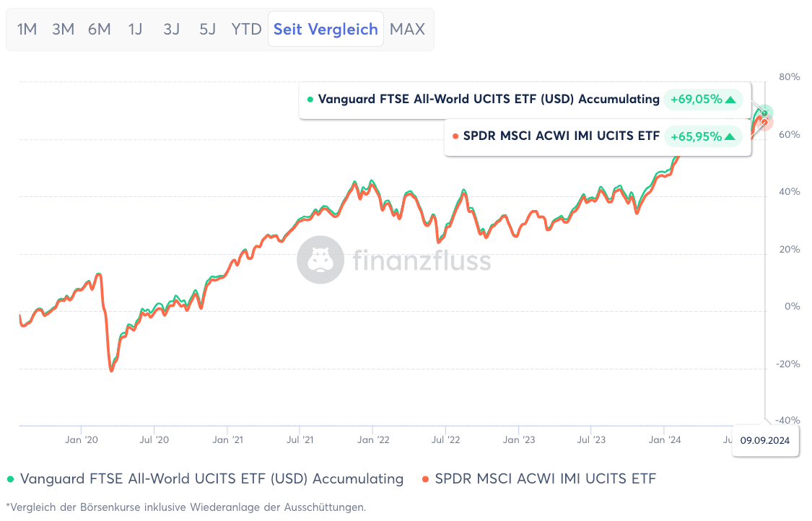Select the 09.09.2024 date label
Image resolution: width=812 pixels, height=521 pixels.
click(765, 440)
